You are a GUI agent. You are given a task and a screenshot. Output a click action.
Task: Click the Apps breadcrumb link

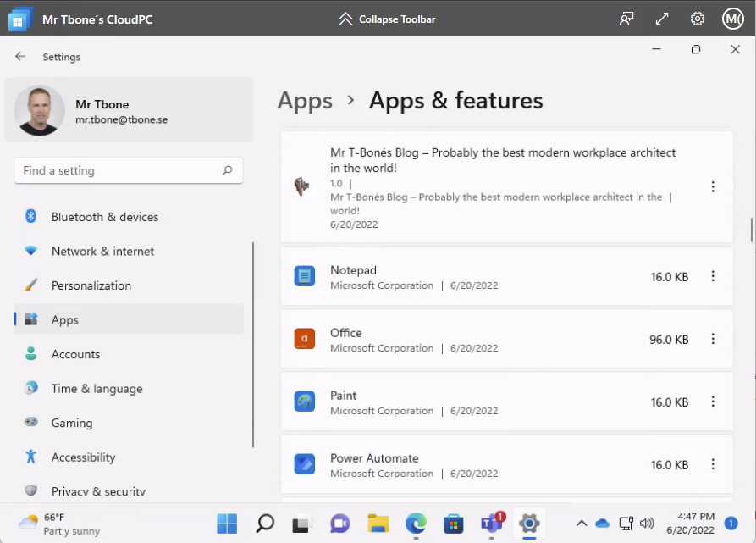305,101
